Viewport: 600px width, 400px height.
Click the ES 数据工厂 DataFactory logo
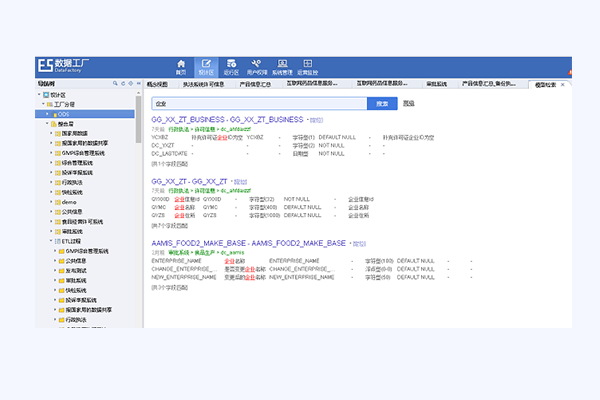63,65
